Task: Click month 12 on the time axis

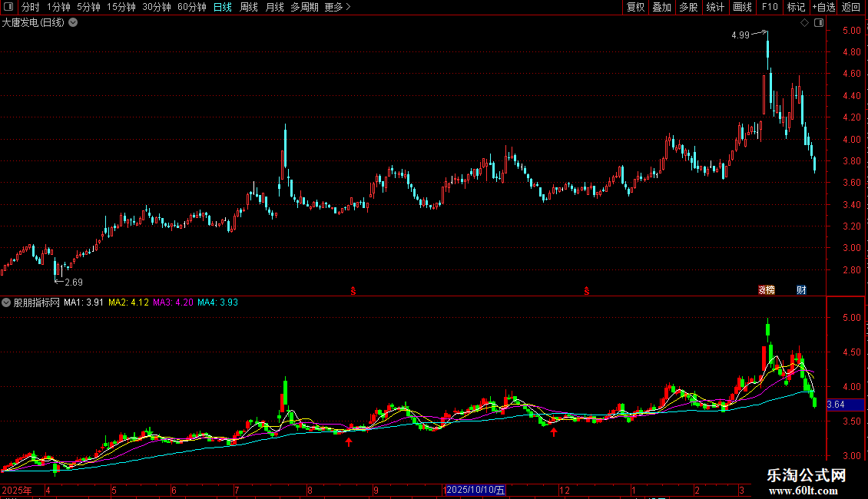Action: pos(564,490)
